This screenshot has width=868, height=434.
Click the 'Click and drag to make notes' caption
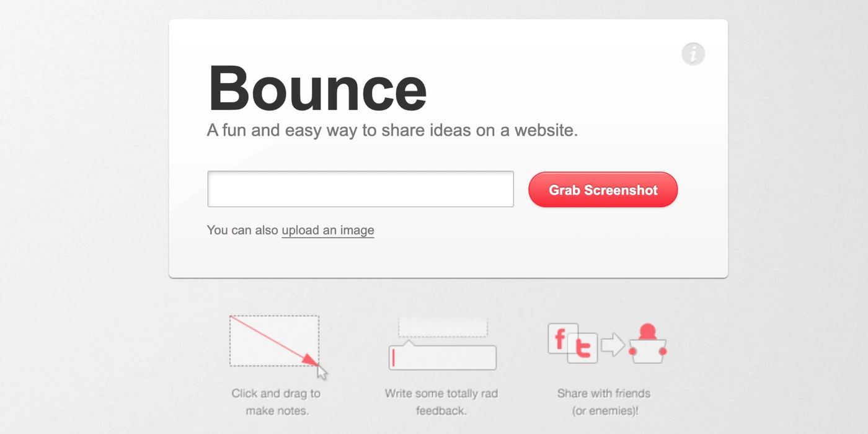[276, 402]
